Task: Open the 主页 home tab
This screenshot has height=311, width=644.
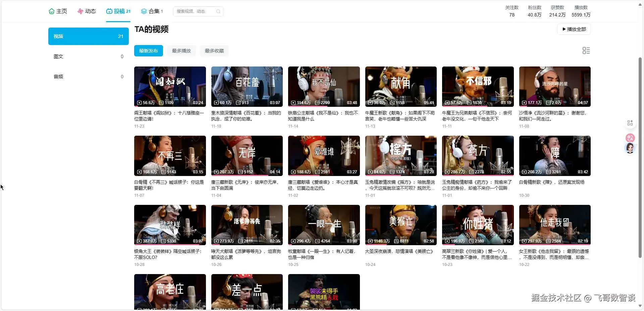Action: 58,11
